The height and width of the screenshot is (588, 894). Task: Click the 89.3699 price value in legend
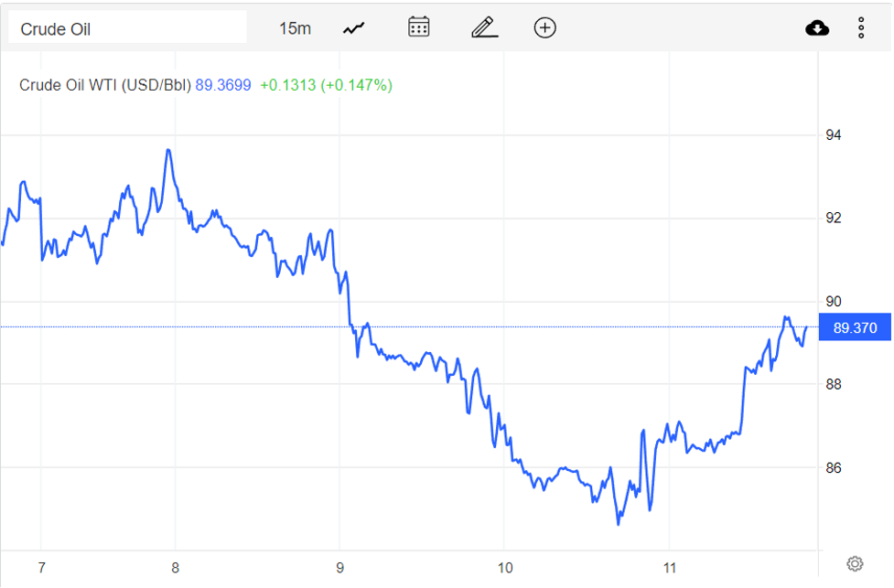tap(224, 85)
